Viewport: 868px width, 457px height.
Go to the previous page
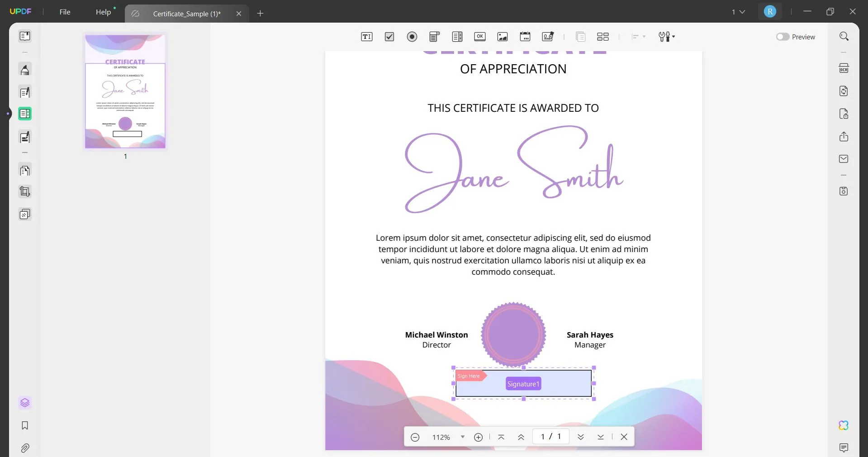pos(521,437)
